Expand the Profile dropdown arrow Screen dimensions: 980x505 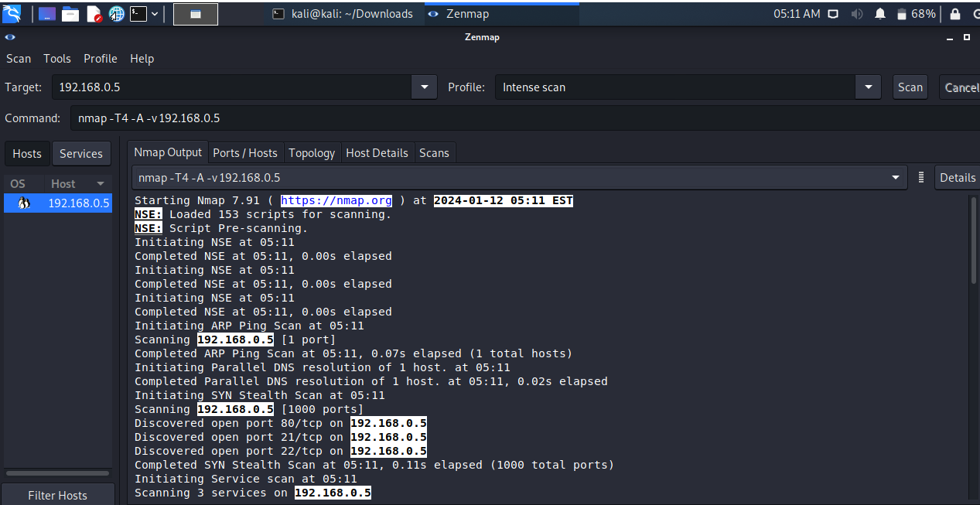point(869,87)
